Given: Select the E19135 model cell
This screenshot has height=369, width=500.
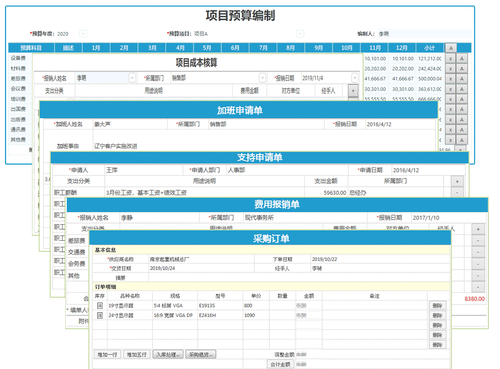Looking at the screenshot, I should click(220, 306).
